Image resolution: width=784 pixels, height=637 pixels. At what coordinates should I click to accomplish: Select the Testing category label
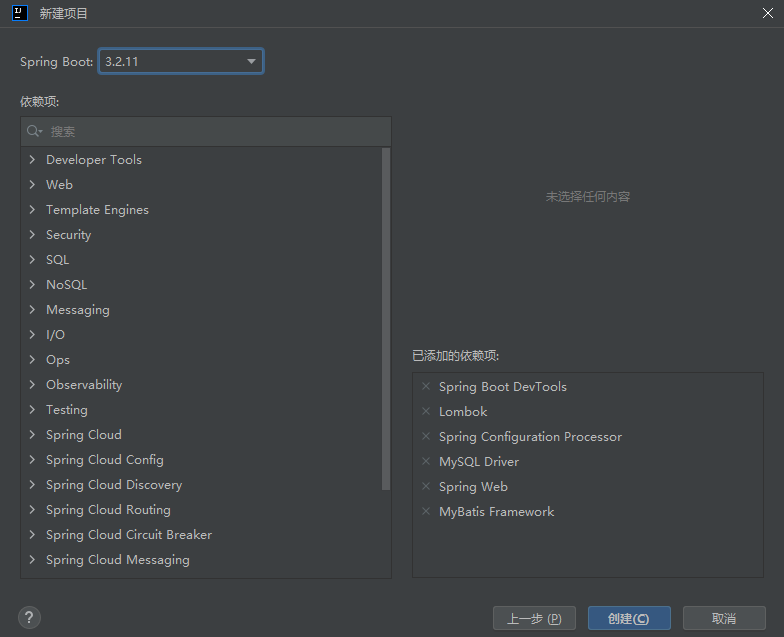tap(67, 410)
